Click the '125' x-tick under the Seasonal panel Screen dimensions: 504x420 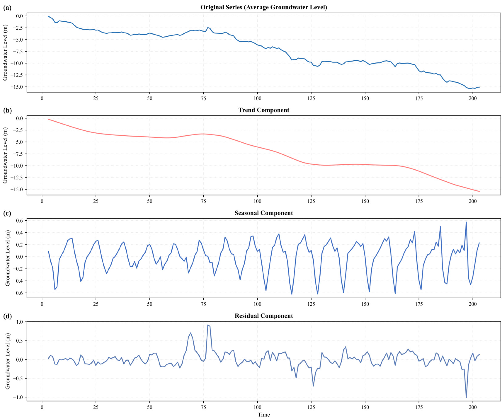[311, 304]
